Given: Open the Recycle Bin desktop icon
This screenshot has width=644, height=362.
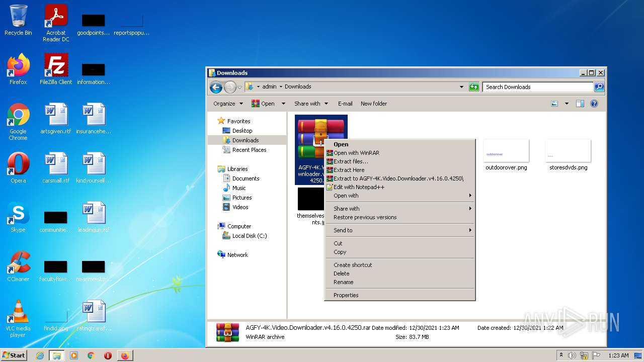Looking at the screenshot, I should point(18,20).
